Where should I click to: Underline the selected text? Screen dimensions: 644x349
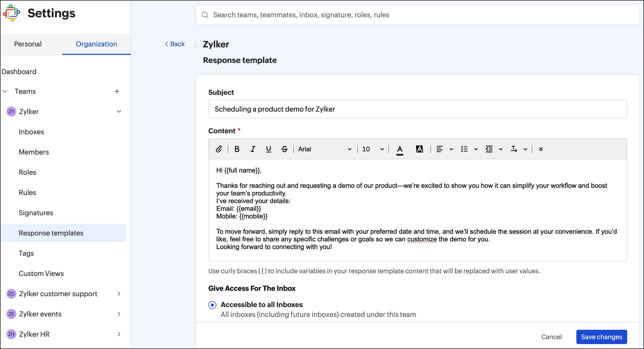pos(268,149)
